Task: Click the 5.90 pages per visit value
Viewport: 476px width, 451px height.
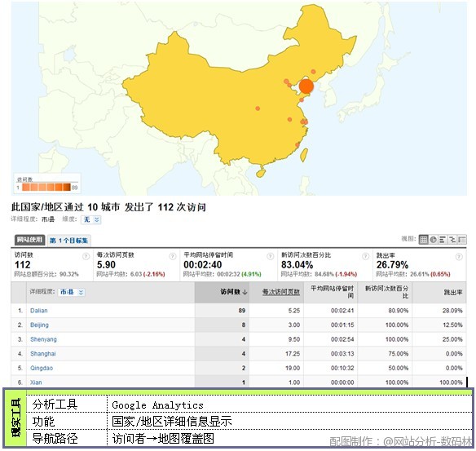Action: point(106,265)
